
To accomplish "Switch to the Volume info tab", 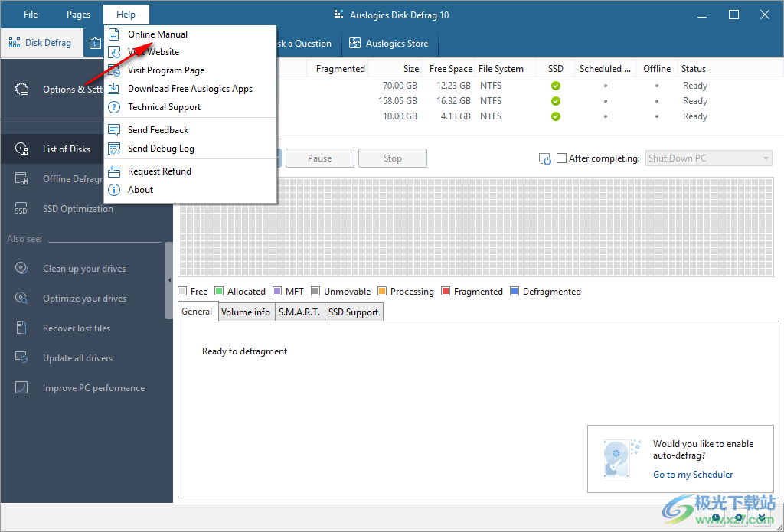I will coord(246,312).
